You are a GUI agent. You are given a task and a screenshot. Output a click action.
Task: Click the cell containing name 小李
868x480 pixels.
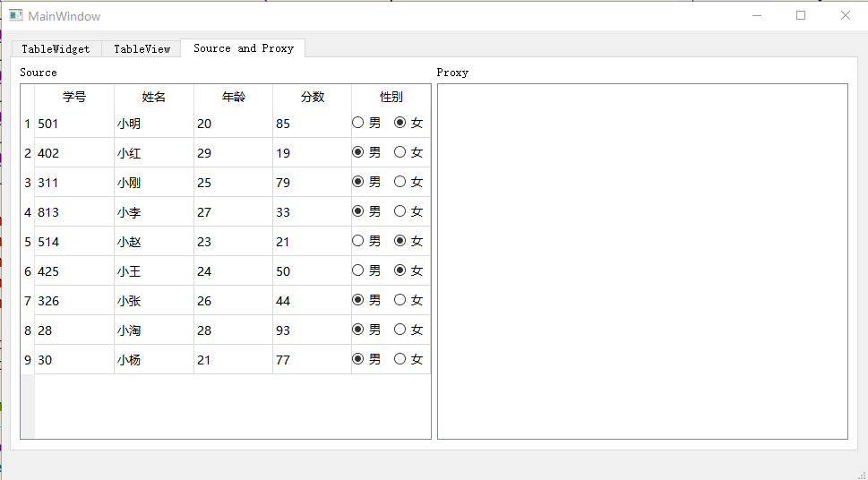(153, 212)
